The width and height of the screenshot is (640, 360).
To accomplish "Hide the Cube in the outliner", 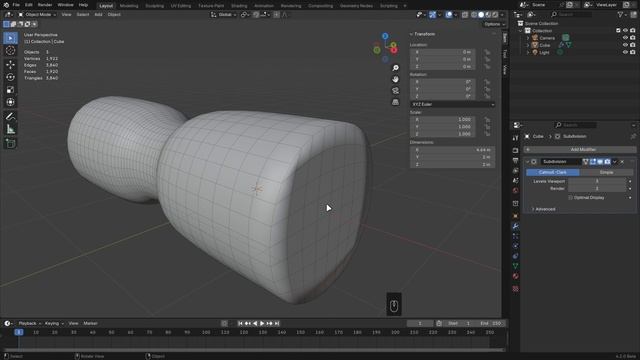I will tap(625, 45).
